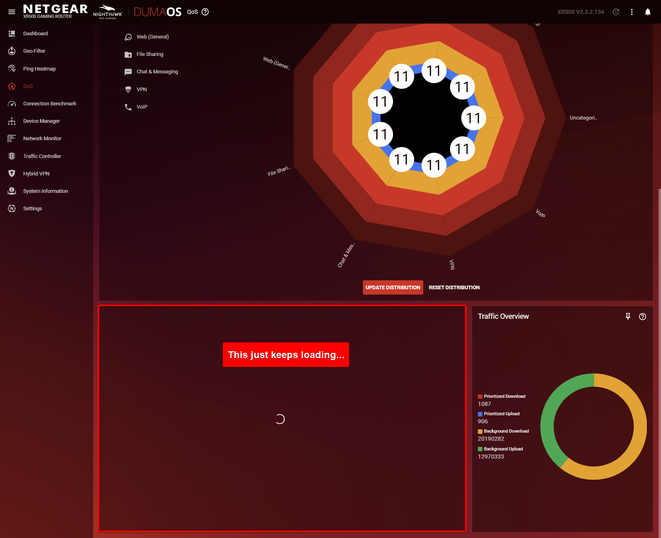The height and width of the screenshot is (538, 661).
Task: Click the Background Upload value 12970333
Action: tap(491, 457)
